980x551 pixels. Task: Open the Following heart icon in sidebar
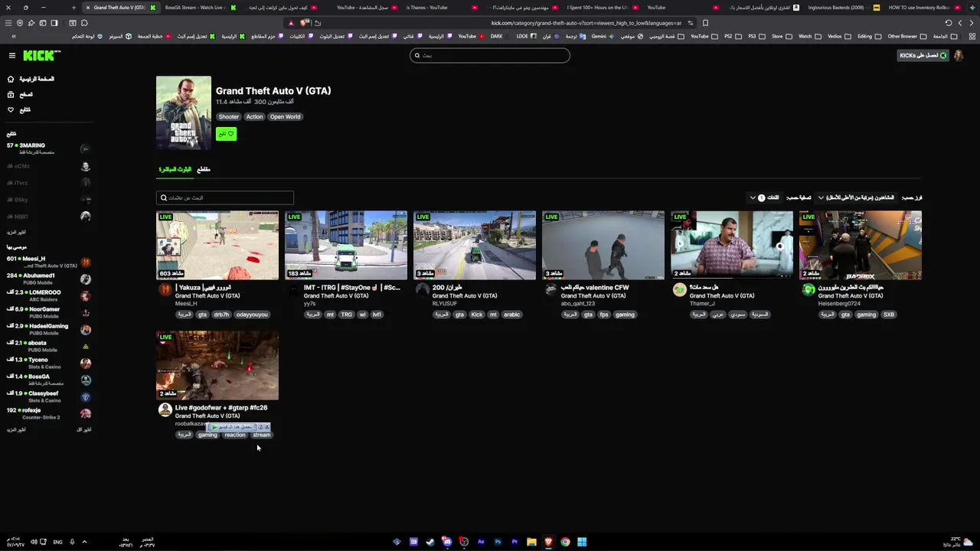click(x=11, y=109)
